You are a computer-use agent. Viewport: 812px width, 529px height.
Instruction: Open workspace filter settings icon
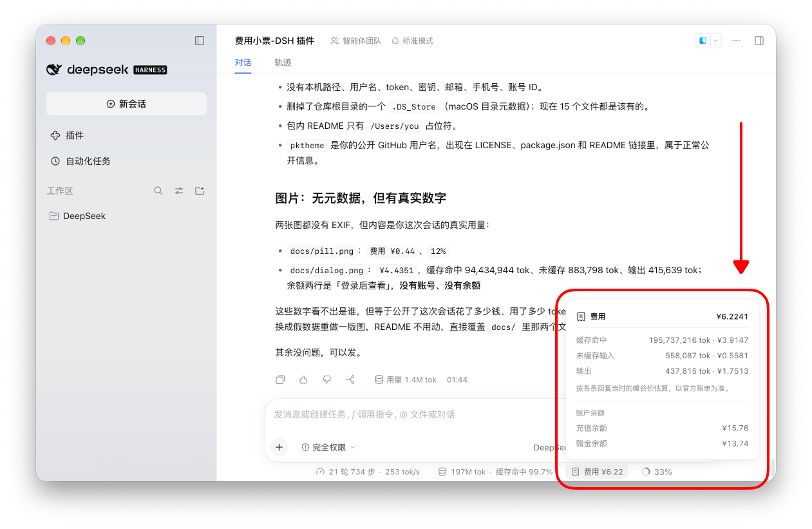click(x=179, y=191)
